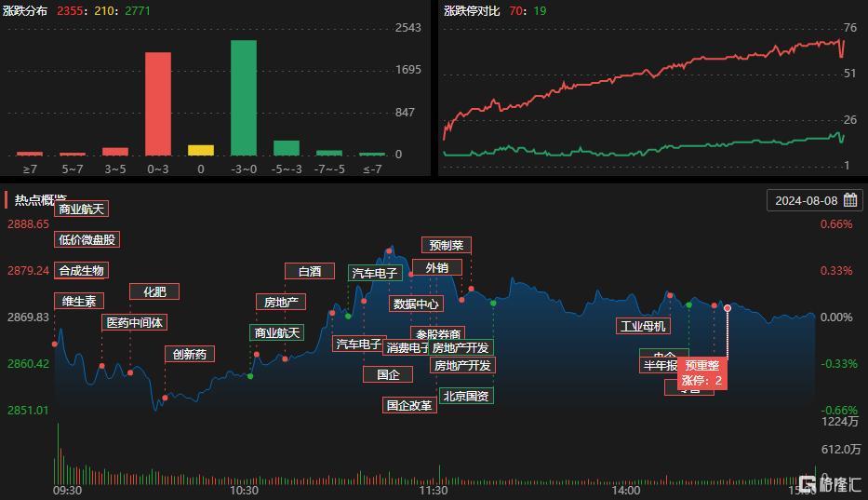The width and height of the screenshot is (868, 500).
Task: Click the green marker dot below 商业航天
Action: point(250,376)
